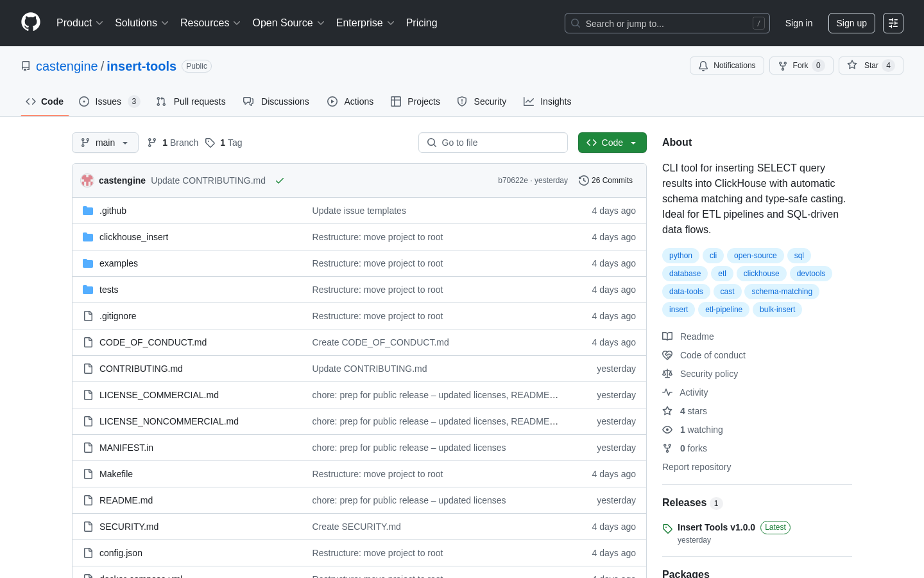Open the Report repository link
Image resolution: width=924 pixels, height=578 pixels.
click(x=696, y=467)
